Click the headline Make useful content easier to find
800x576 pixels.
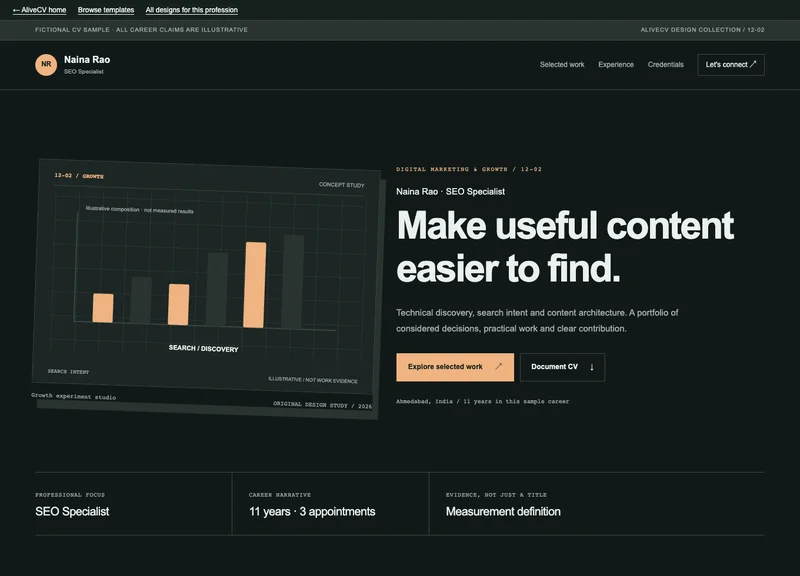pyautogui.click(x=565, y=247)
